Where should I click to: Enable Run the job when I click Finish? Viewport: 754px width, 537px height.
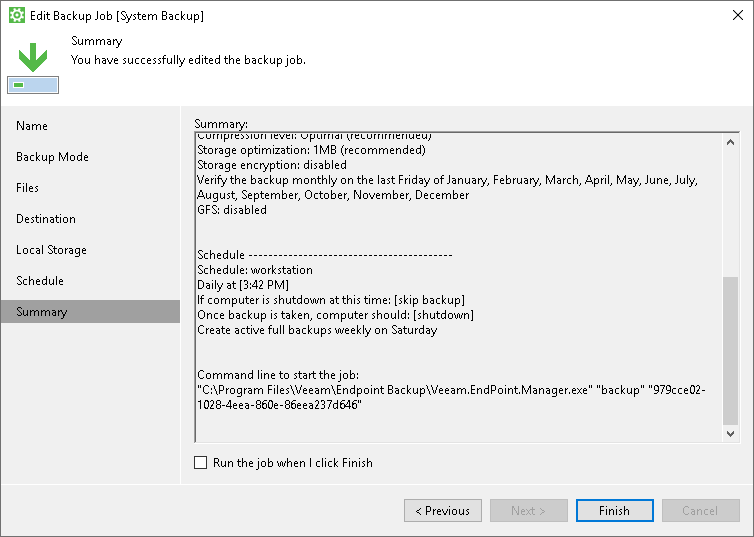201,462
